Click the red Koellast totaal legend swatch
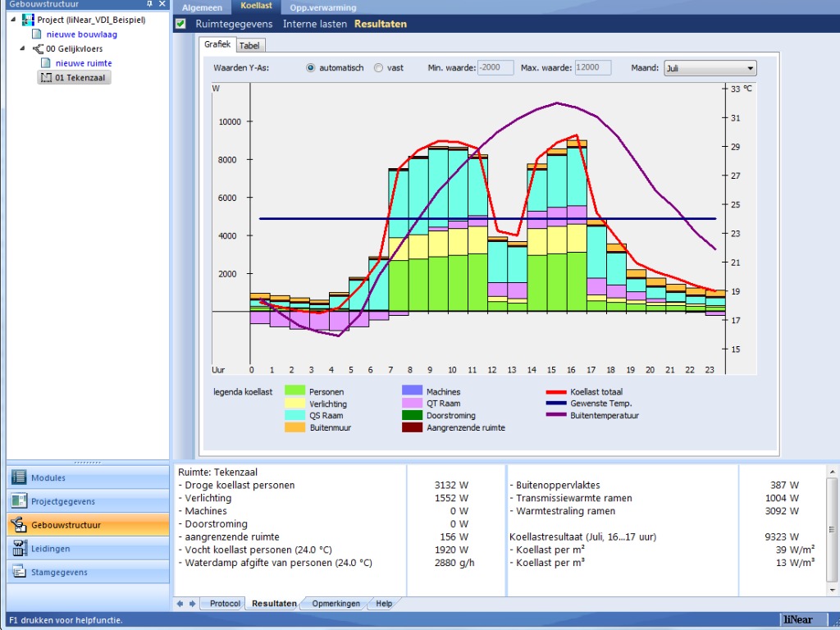This screenshot has height=630, width=840. click(556, 392)
